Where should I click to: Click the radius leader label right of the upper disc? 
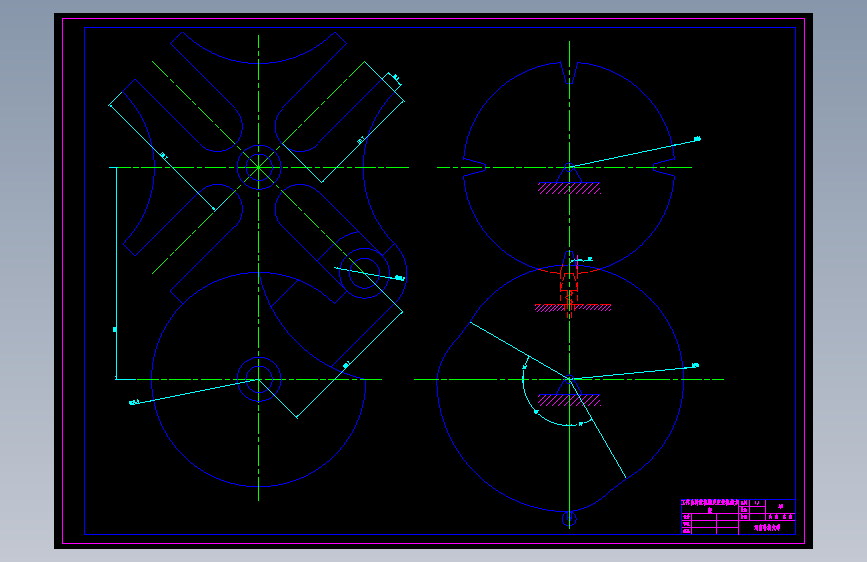[x=697, y=138]
